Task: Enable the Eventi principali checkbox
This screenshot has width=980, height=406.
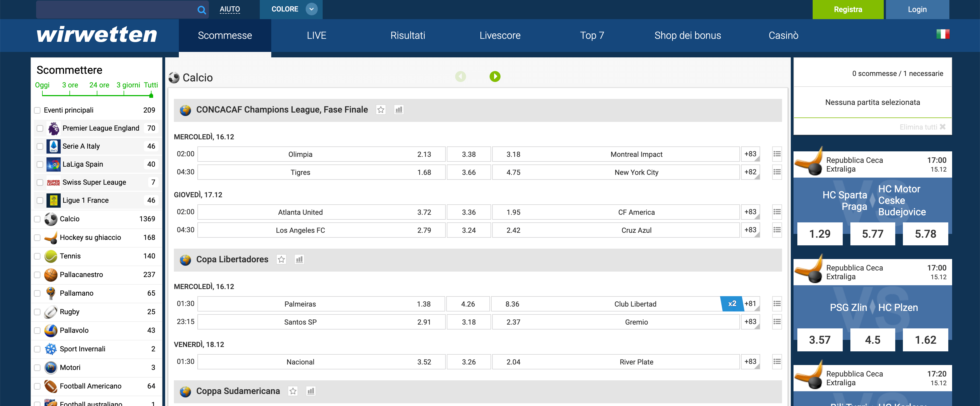Action: (37, 110)
